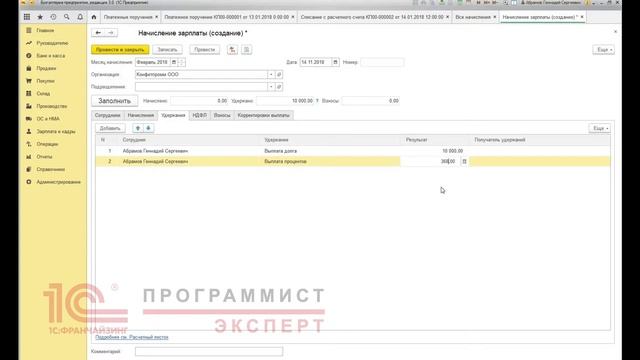Switch to Все начисления window tab
Image resolution: width=640 pixels, height=360 pixels.
(x=473, y=17)
